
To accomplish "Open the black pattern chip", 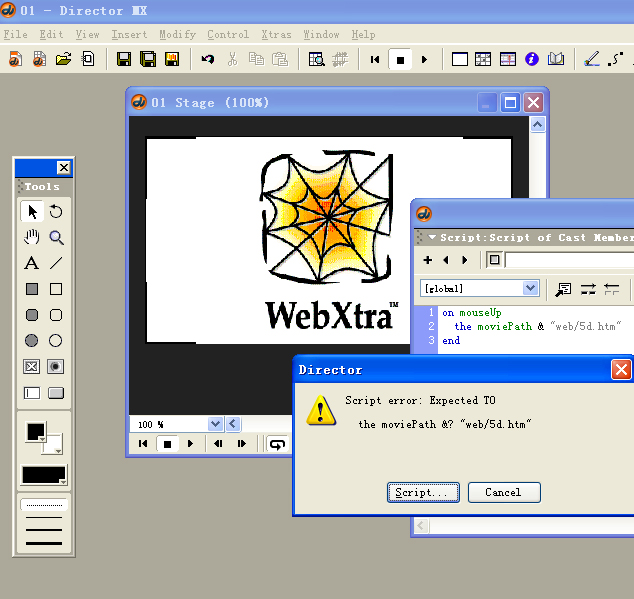I will (x=44, y=475).
